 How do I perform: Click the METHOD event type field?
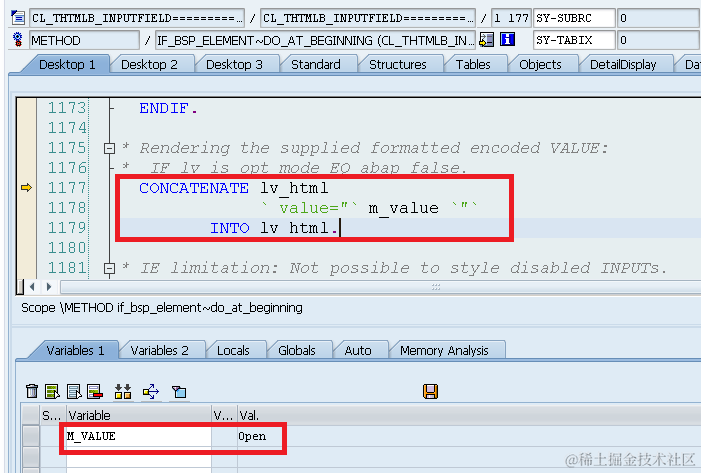click(84, 40)
